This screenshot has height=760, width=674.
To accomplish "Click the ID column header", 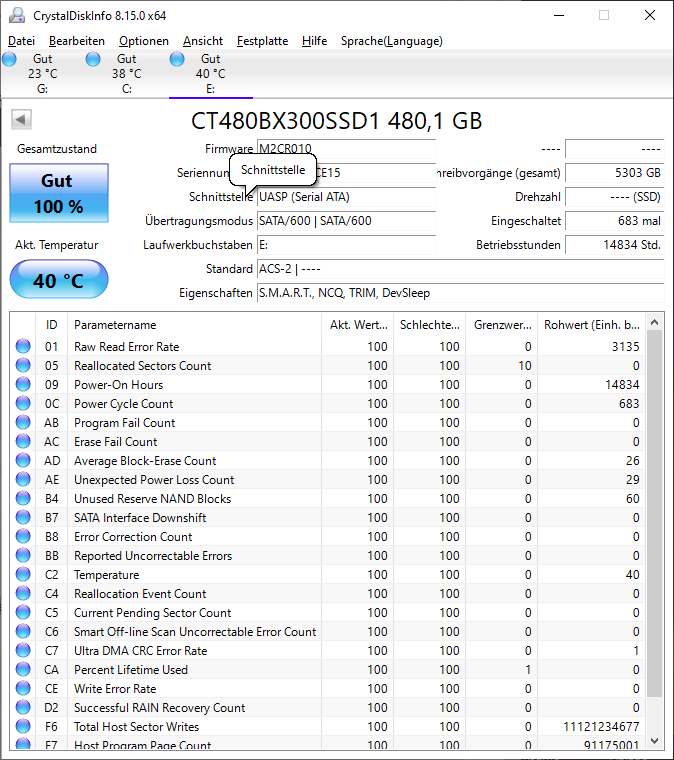I will click(x=52, y=325).
